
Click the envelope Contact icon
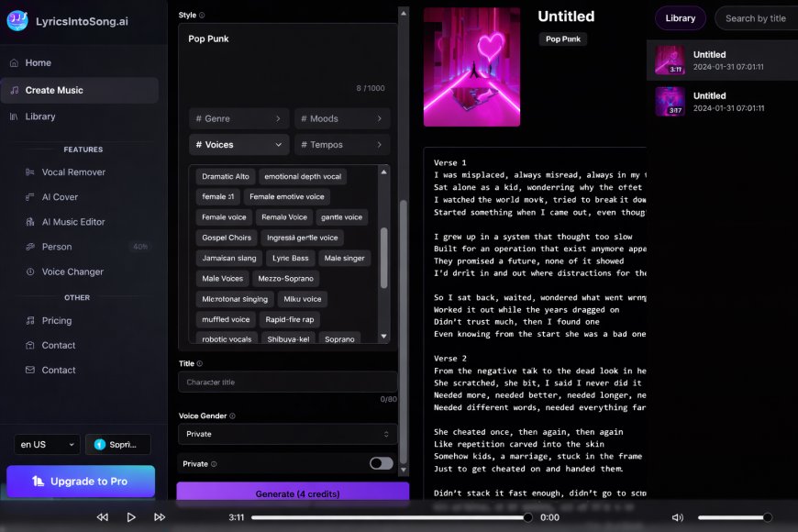[30, 371]
